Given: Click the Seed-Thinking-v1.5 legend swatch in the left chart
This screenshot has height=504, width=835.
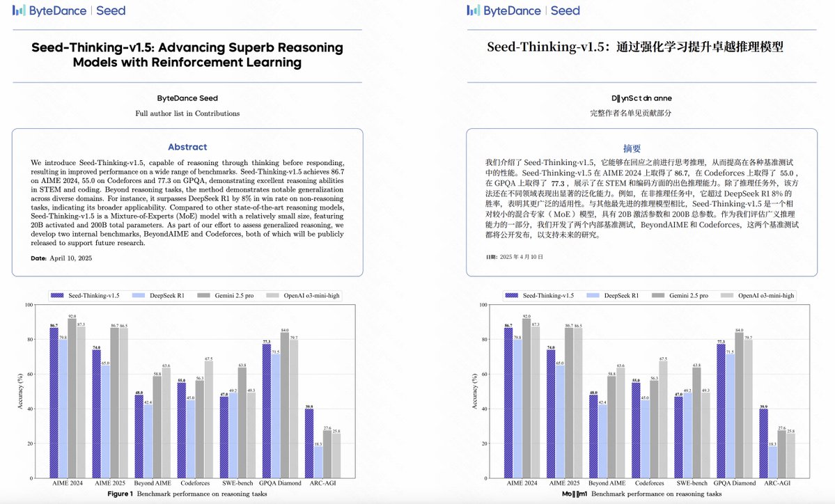Looking at the screenshot, I should tap(64, 296).
